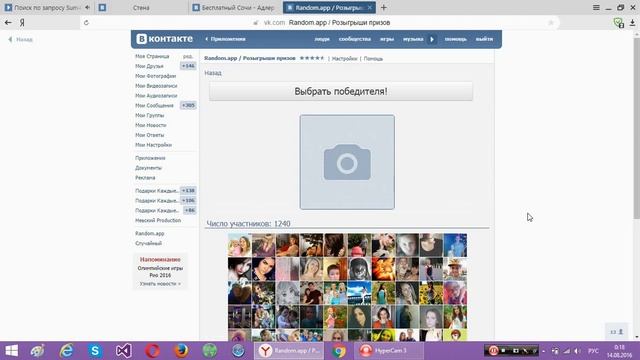Open Мои Новости in sidebar
Viewport: 640px width, 360px height.
coord(151,125)
